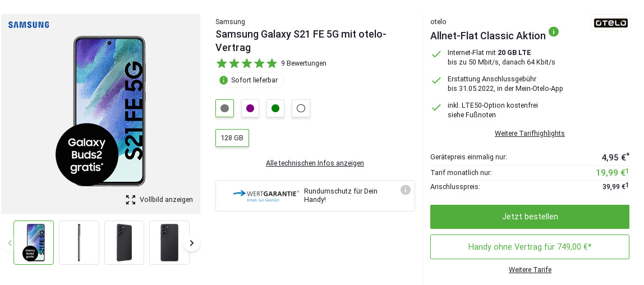This screenshot has height=285, width=644.
Task: Select 128 GB storage option
Action: (x=232, y=138)
